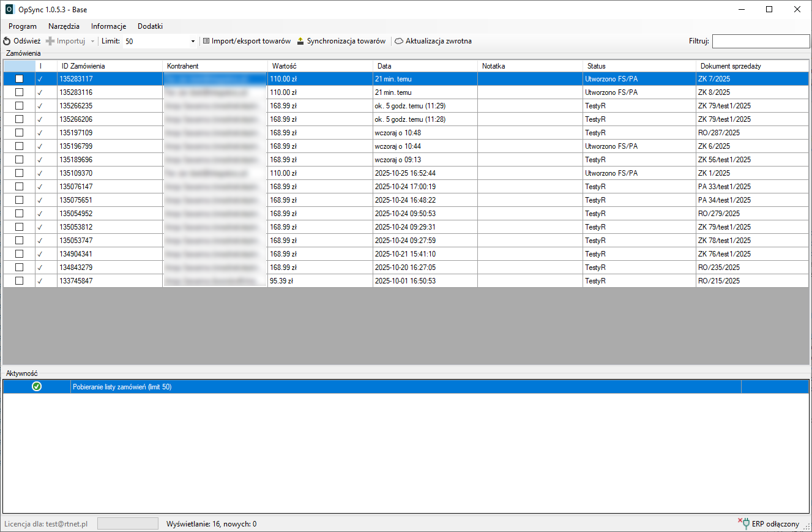812x532 pixels.
Task: Tick the checkbox for order 135283117
Action: tap(20, 79)
